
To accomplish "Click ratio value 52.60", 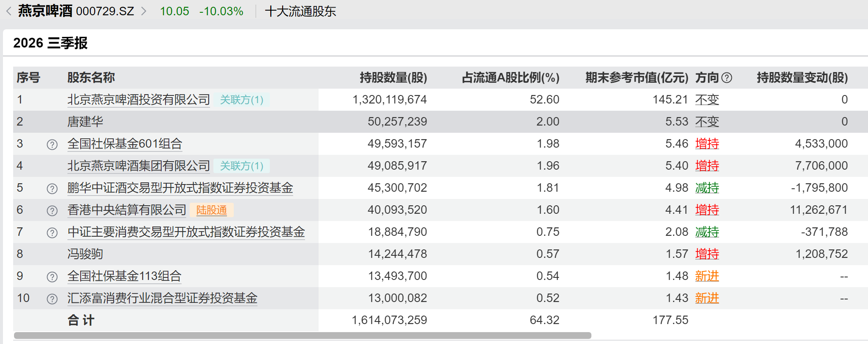I will pyautogui.click(x=544, y=100).
